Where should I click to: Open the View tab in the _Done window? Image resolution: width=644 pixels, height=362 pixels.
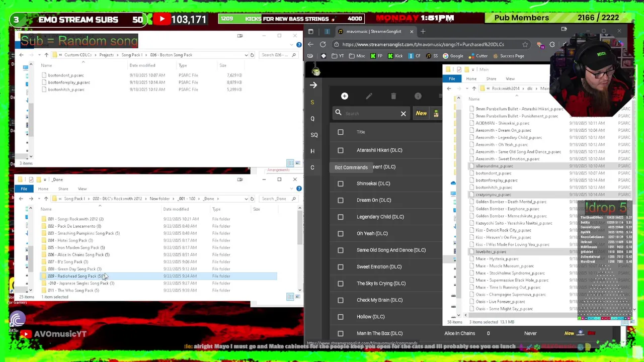(x=82, y=189)
